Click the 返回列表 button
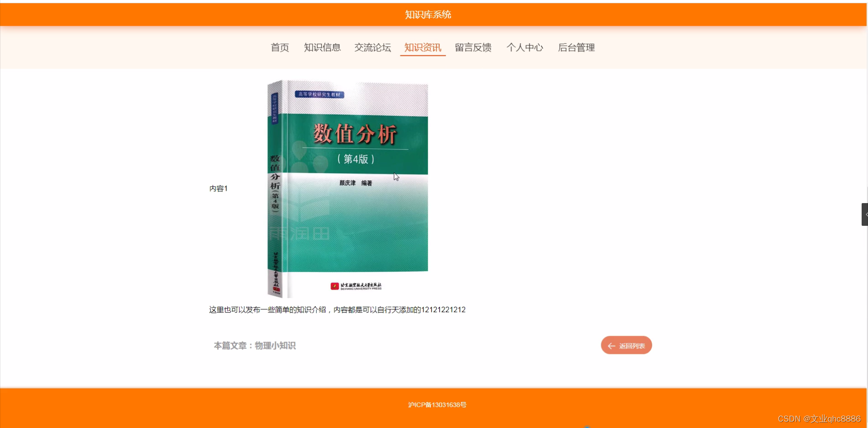 coord(626,345)
